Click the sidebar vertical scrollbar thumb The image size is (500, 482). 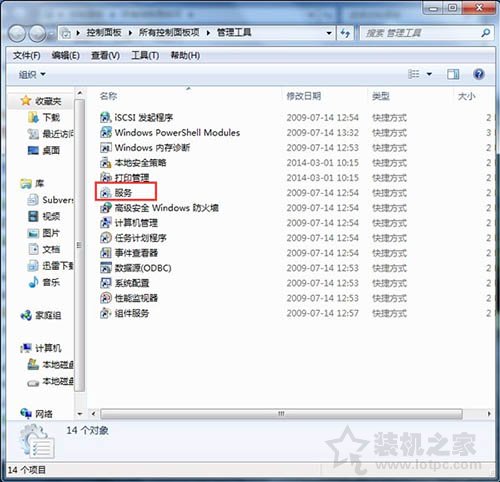click(79, 245)
